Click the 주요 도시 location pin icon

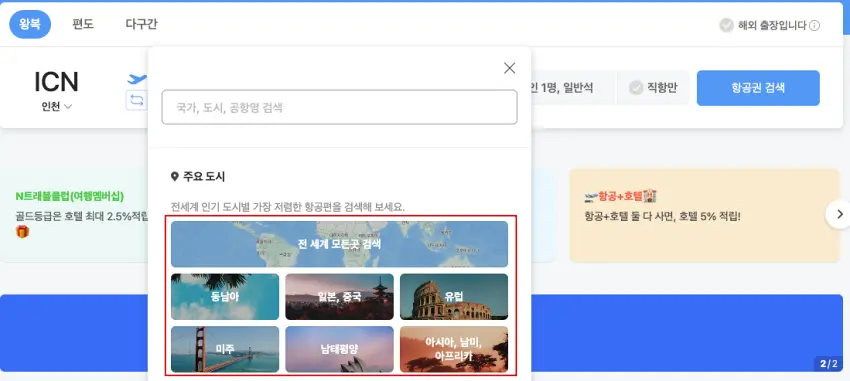[175, 177]
